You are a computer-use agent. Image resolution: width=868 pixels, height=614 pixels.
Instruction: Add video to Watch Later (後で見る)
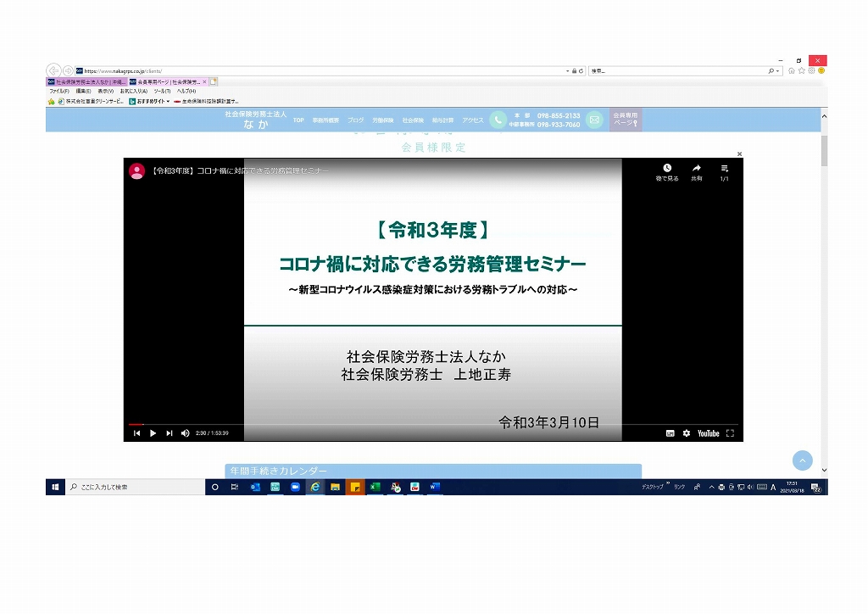coord(667,172)
